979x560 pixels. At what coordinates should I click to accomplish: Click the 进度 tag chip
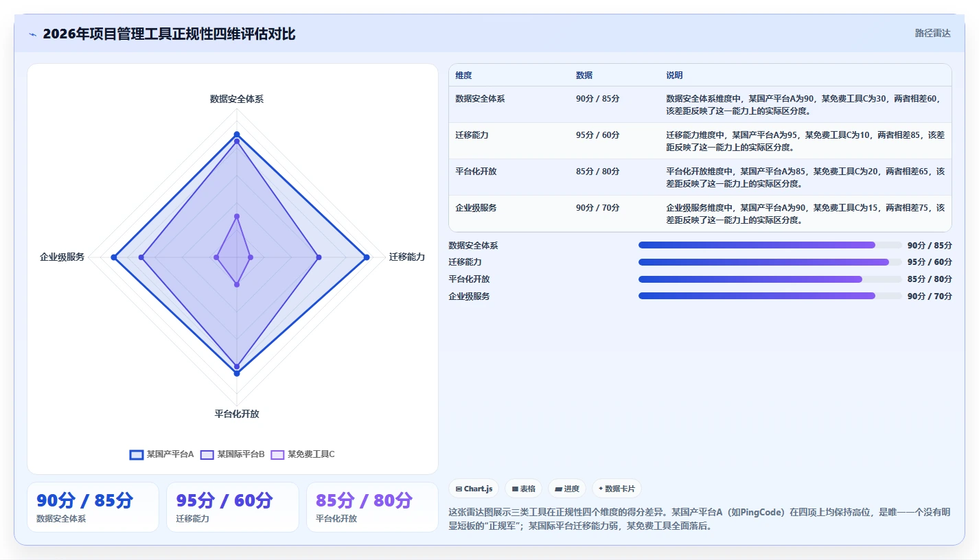[567, 489]
